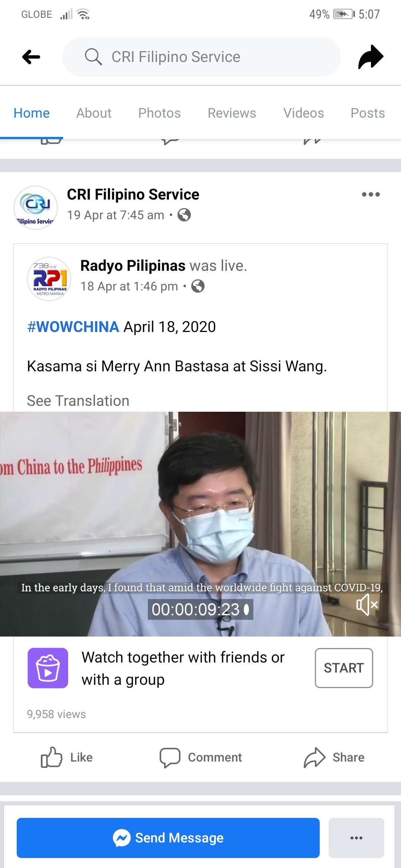Play the video thumbnail of the masked man
This screenshot has height=868, width=401.
coord(200,524)
